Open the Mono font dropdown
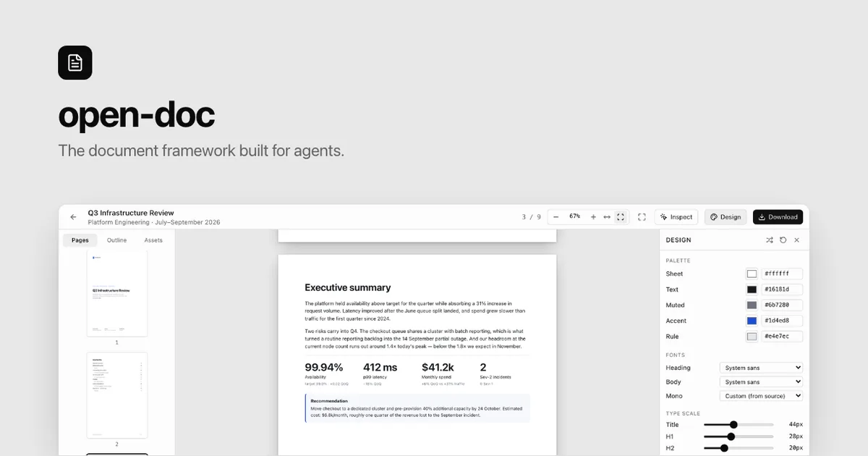868x456 pixels. [761, 396]
